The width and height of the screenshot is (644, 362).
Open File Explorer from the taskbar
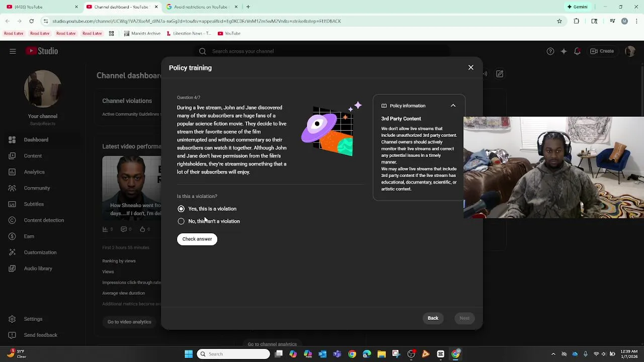(381, 354)
